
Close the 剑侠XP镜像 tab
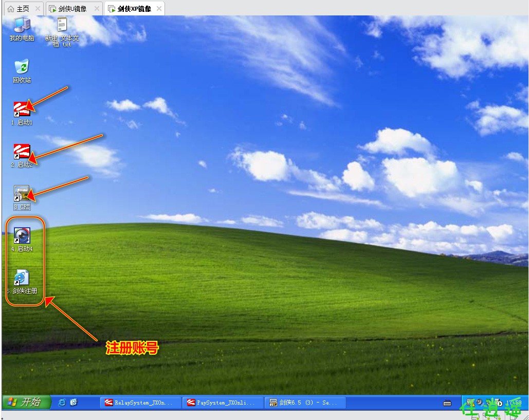pos(159,8)
